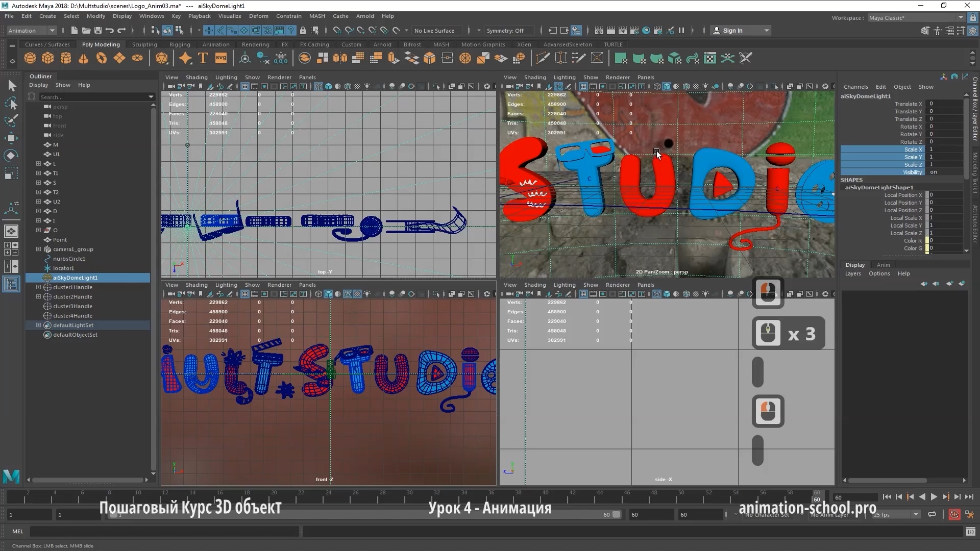
Task: Toggle the selection lock padlock icon
Action: coord(303,31)
